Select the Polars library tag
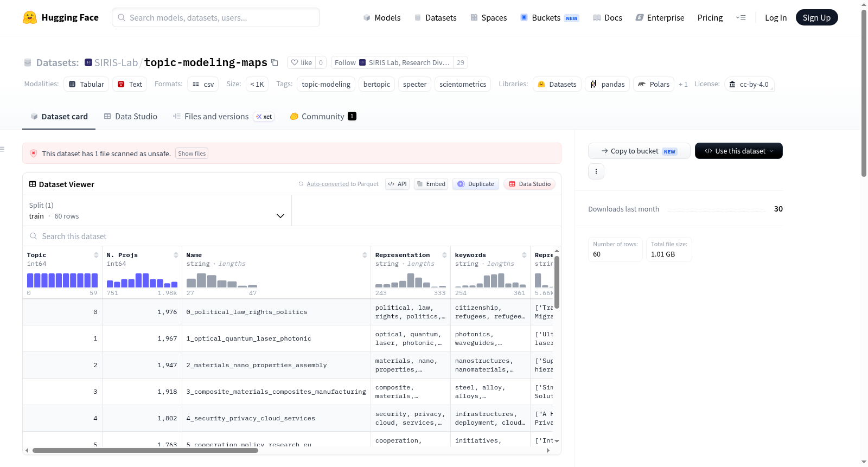Screen dimensions: 868x467 pyautogui.click(x=654, y=84)
